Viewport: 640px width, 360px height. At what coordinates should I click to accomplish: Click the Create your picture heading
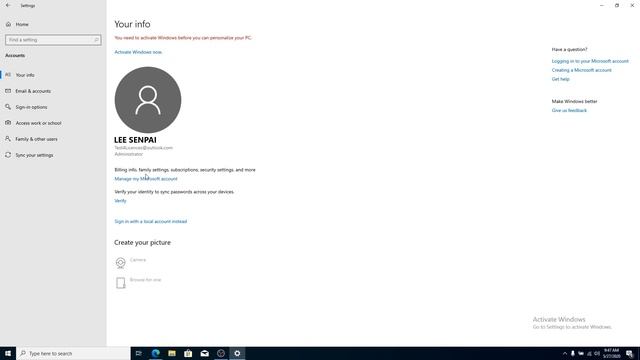click(x=142, y=242)
